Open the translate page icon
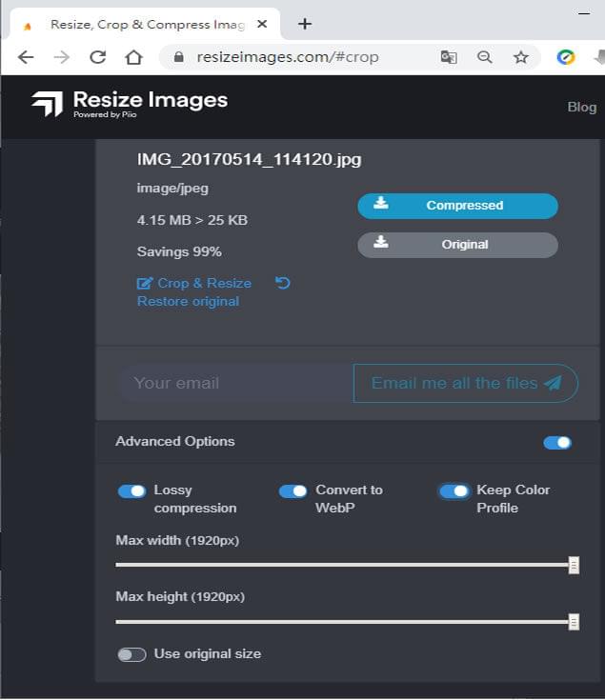The height and width of the screenshot is (700, 605). (449, 57)
